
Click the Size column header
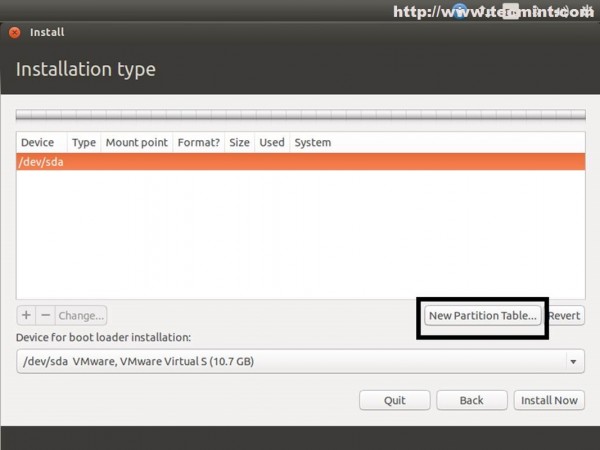[240, 142]
